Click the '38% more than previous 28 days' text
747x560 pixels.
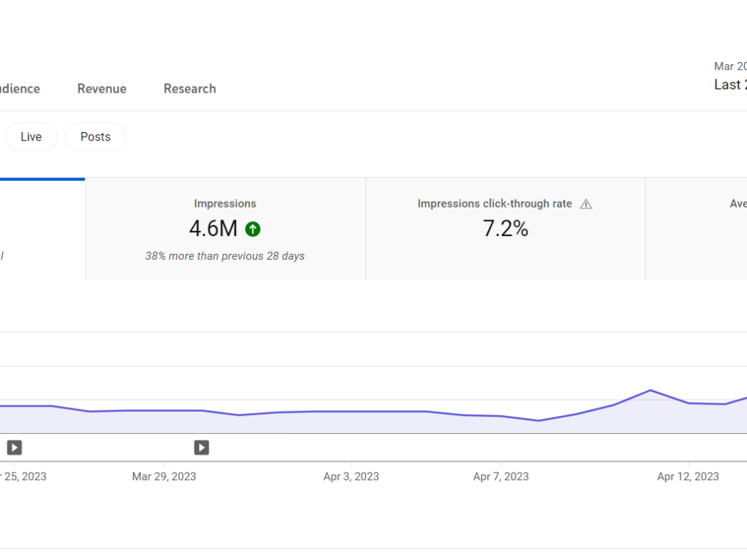pyautogui.click(x=225, y=255)
